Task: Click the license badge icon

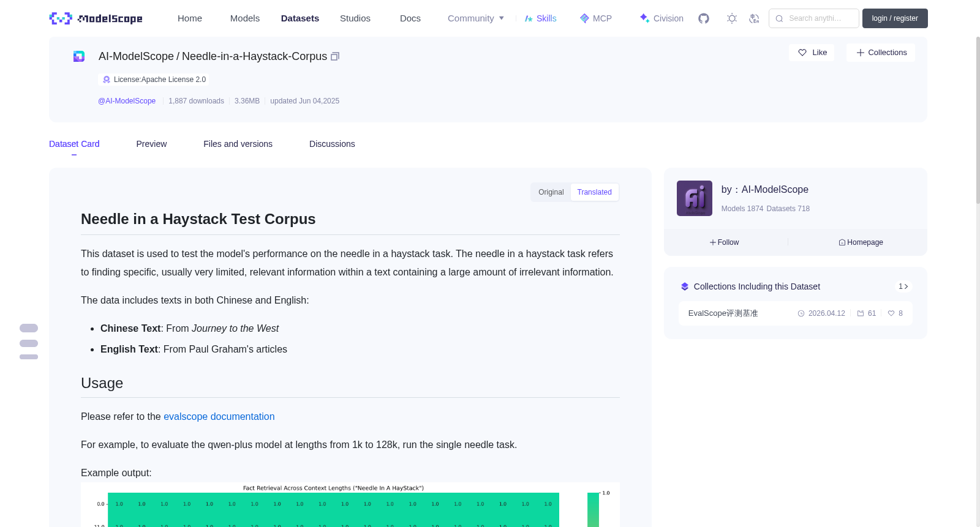Action: 107,80
